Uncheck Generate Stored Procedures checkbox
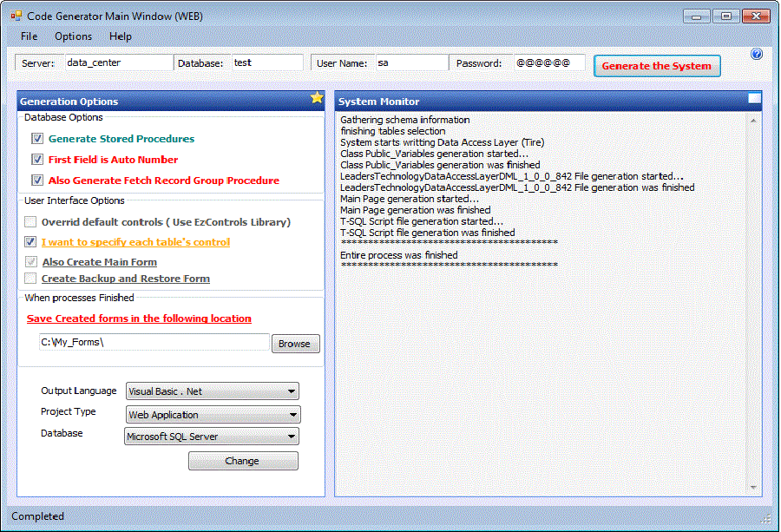Viewport: 781px width, 532px height. (x=37, y=139)
